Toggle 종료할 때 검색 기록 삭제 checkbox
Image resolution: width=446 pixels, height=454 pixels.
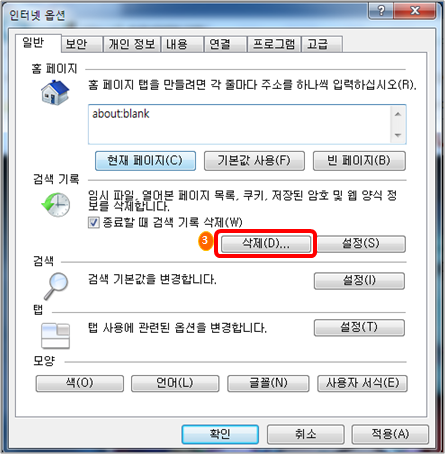click(x=94, y=222)
